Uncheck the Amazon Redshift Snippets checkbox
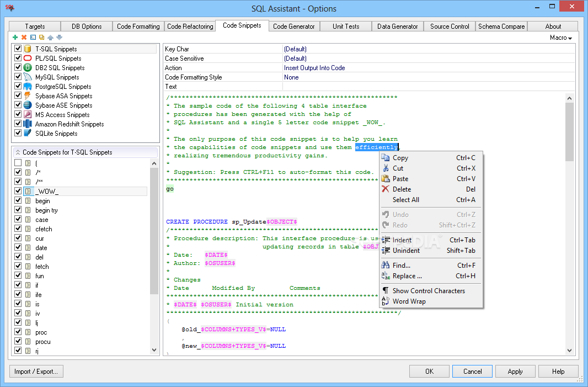The height and width of the screenshot is (387, 588). pos(18,124)
